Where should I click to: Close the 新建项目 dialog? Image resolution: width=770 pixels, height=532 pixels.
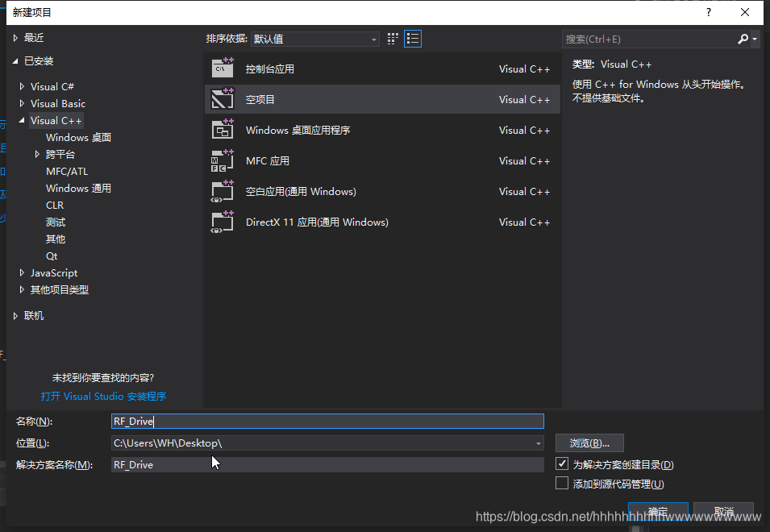pyautogui.click(x=745, y=12)
